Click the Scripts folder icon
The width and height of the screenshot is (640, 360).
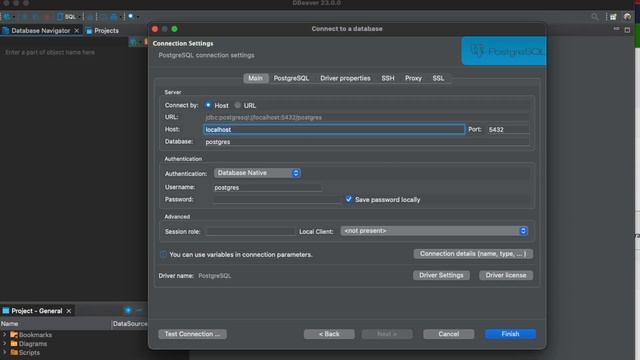14,352
